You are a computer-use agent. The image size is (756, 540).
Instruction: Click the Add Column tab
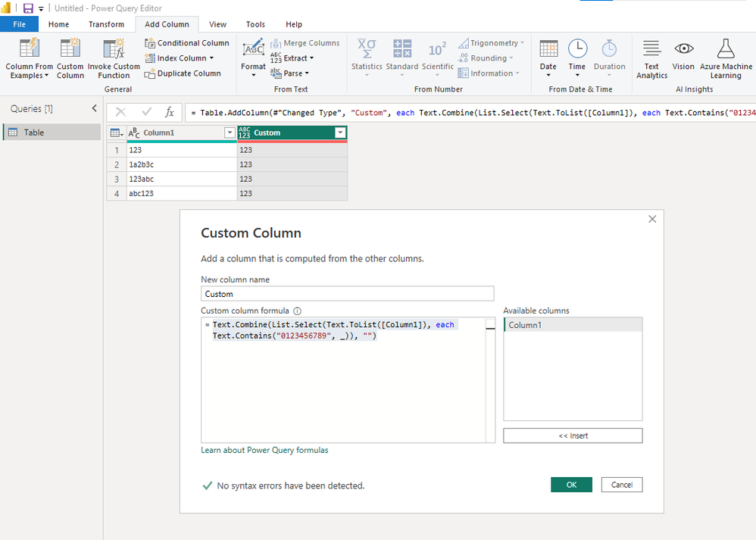pos(167,24)
